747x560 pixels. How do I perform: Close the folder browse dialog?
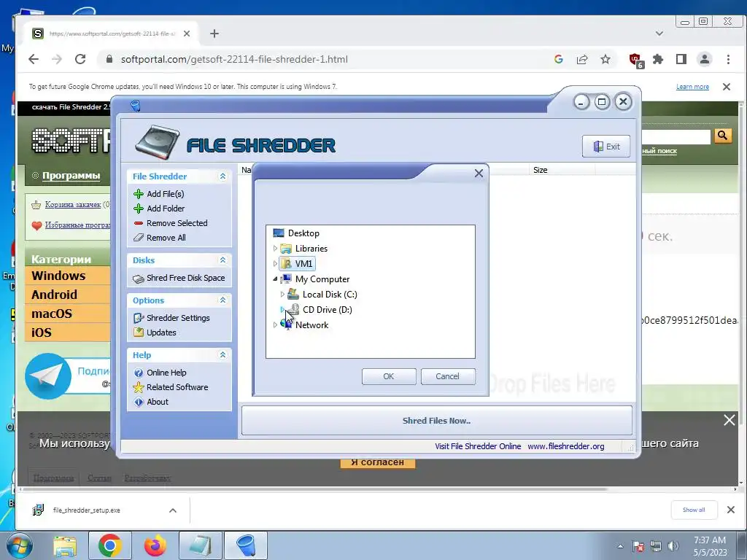(479, 174)
